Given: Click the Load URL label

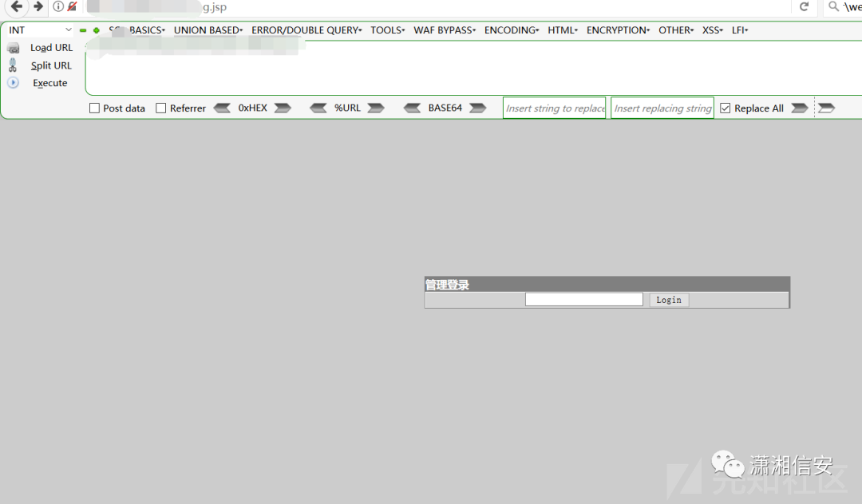Looking at the screenshot, I should (x=52, y=48).
